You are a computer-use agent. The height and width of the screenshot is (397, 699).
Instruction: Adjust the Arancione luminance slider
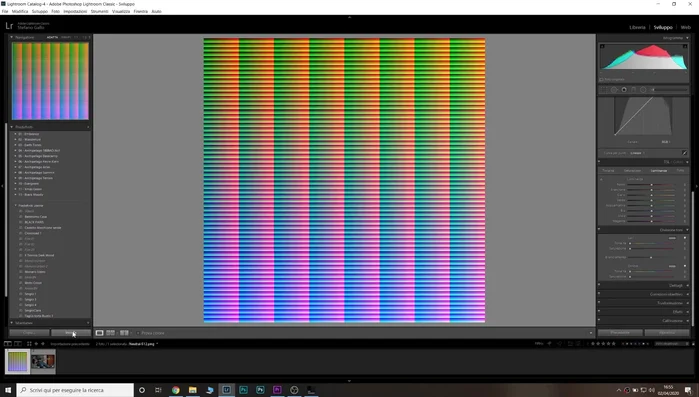tap(651, 190)
